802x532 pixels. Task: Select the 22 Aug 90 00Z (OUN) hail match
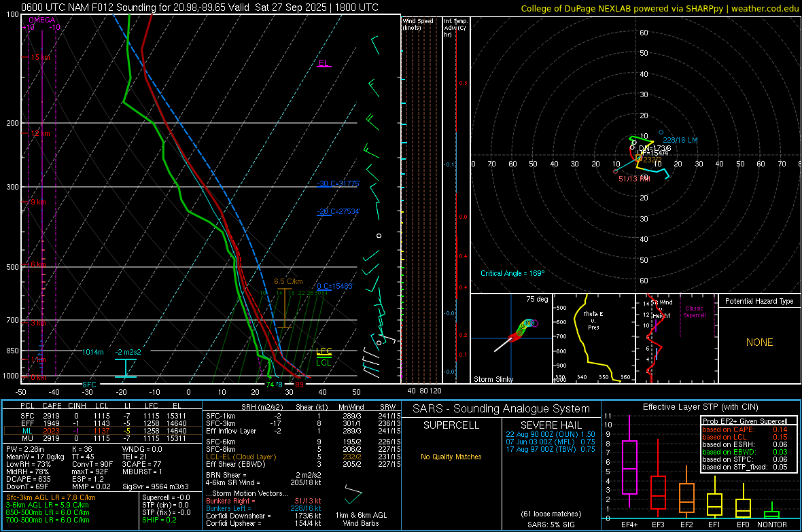click(x=551, y=434)
